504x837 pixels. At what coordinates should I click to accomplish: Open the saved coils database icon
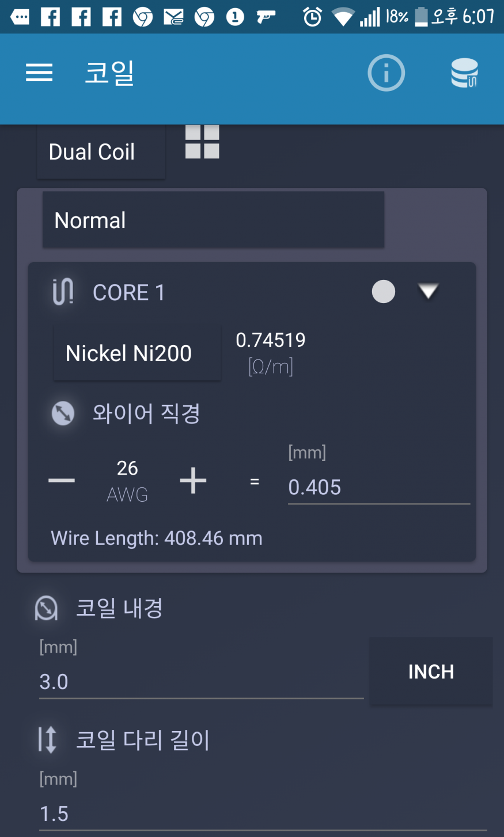(x=464, y=73)
